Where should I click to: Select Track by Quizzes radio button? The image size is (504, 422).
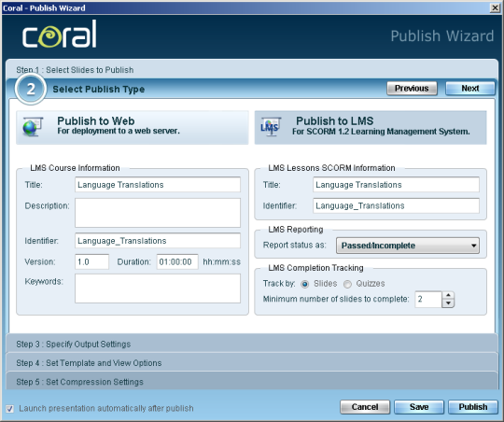pos(347,284)
